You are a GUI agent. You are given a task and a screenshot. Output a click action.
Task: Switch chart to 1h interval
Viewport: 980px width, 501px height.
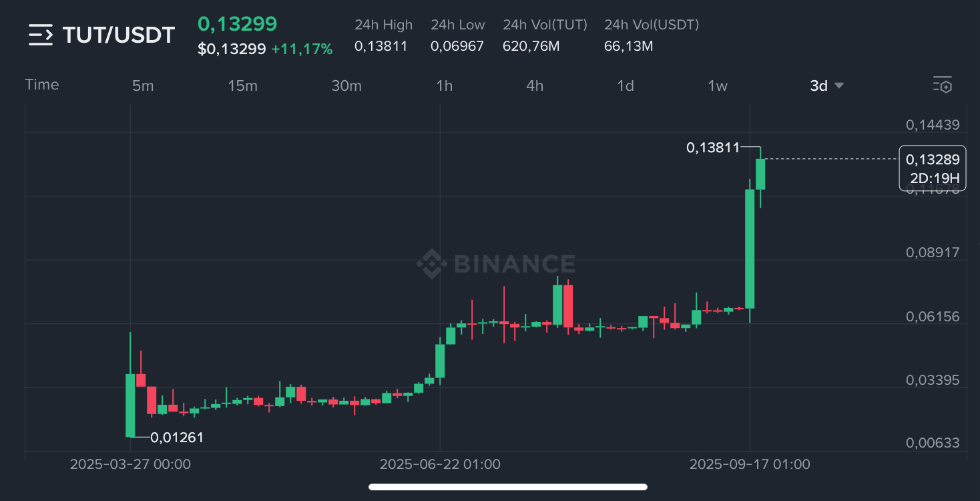(x=444, y=86)
